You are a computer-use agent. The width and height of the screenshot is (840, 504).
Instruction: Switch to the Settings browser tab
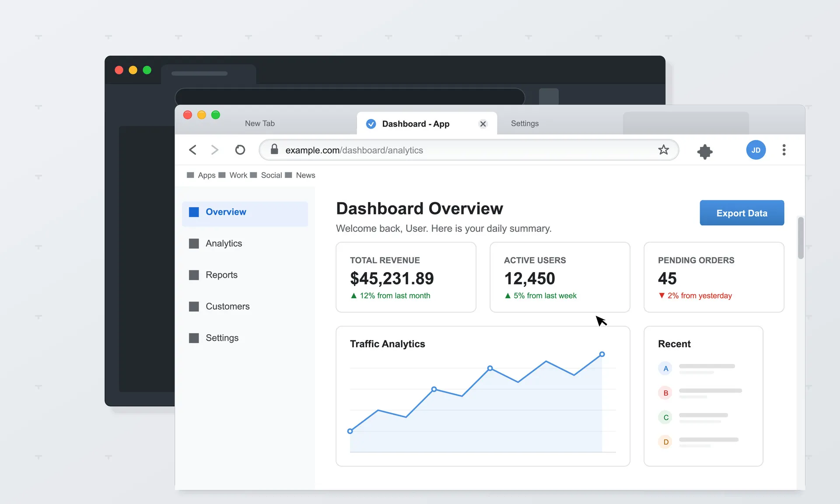click(525, 123)
